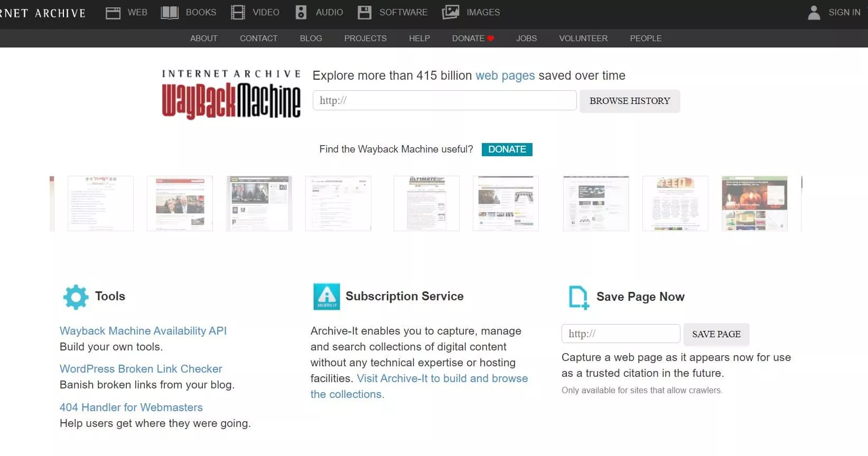Viewport: 868px width, 456px height.
Task: Open the mostly blank white thumbnail
Action: point(338,203)
